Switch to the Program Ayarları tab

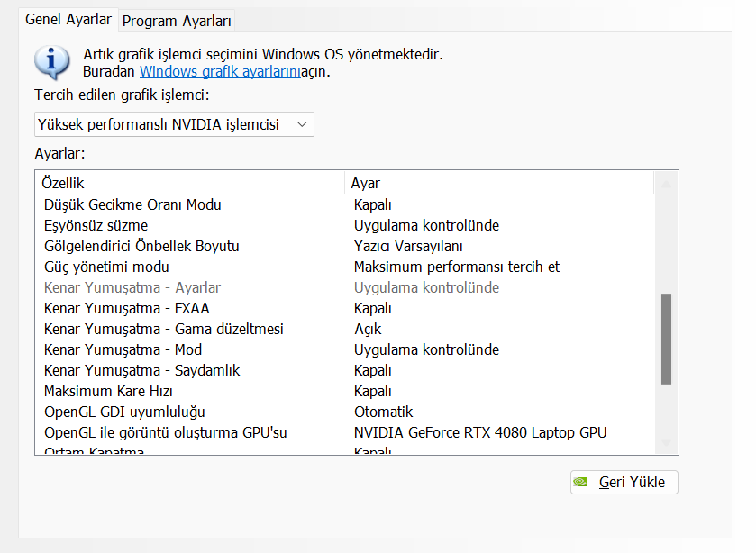tap(177, 20)
